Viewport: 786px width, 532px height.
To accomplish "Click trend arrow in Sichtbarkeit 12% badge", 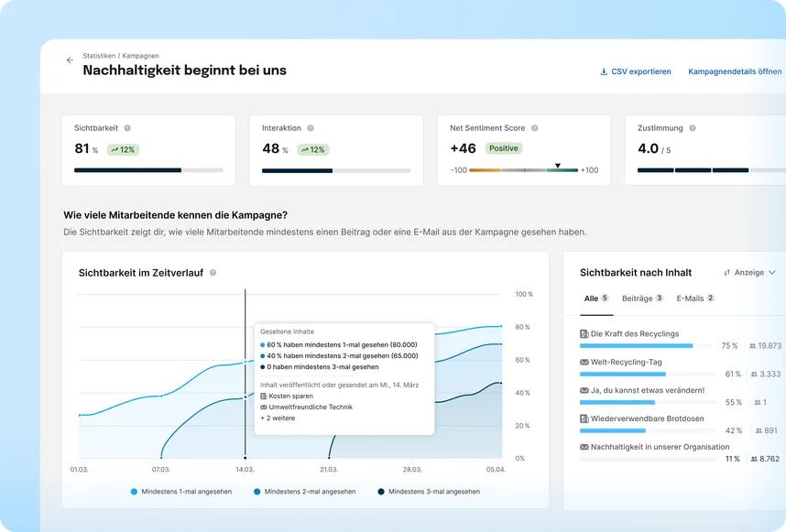I will (115, 150).
